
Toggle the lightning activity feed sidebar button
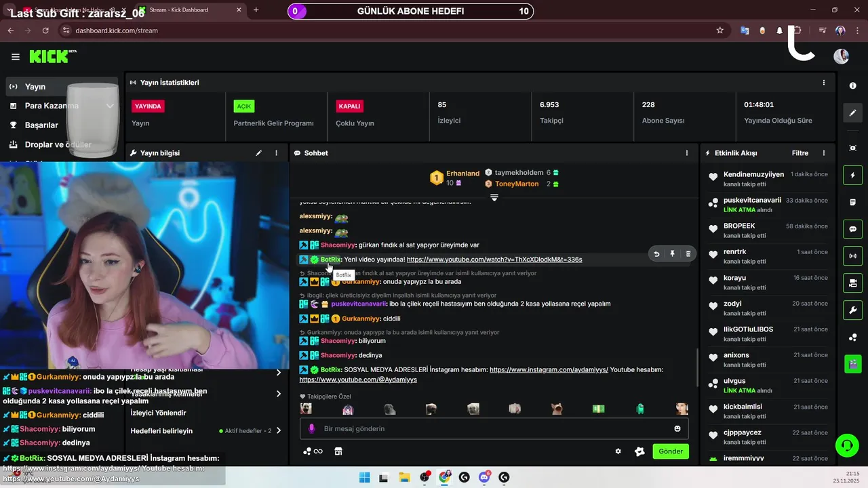852,176
